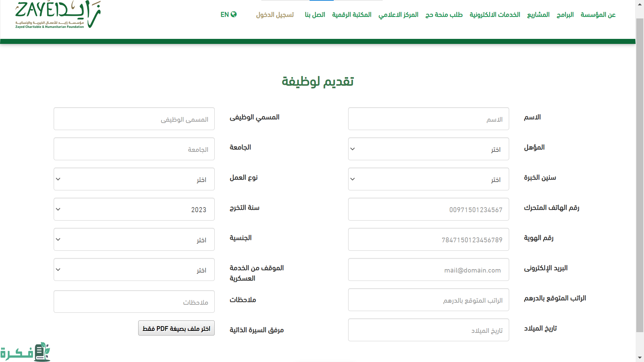The image size is (644, 362).
Task: Open the نوع العمل work type dropdown
Action: [x=134, y=179]
